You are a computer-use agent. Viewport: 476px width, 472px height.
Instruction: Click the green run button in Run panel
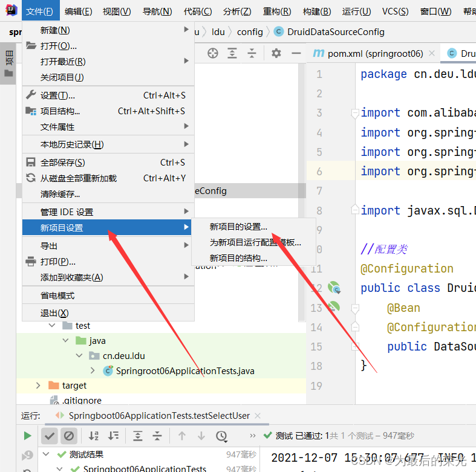(27, 436)
